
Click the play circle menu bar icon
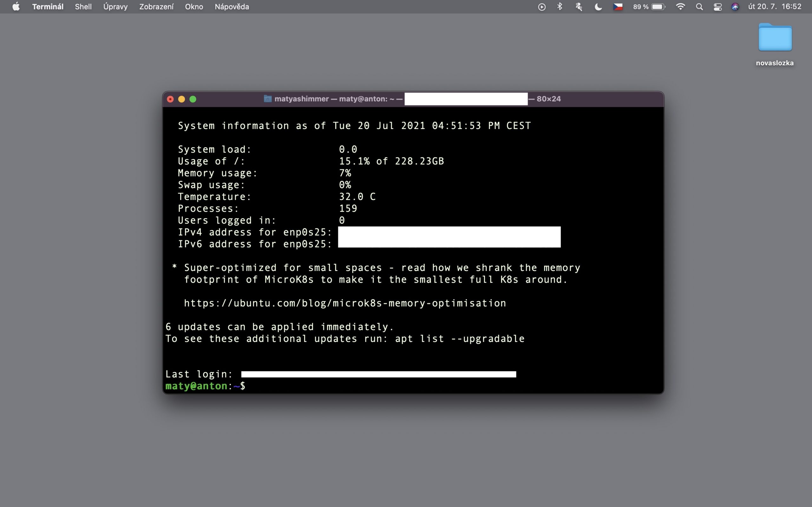click(x=541, y=7)
